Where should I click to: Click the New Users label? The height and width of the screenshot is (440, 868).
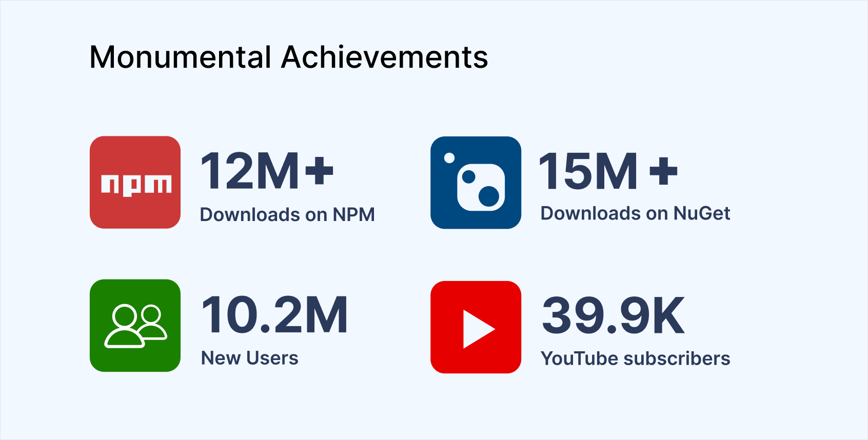pos(249,358)
